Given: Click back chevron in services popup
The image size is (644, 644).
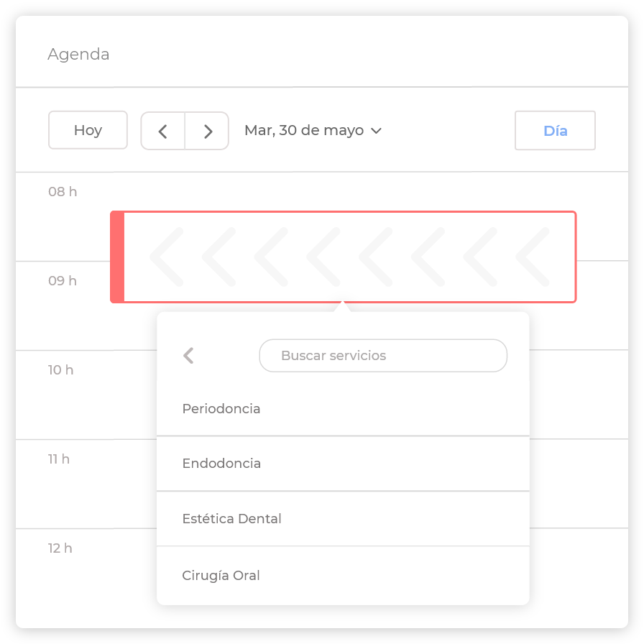Looking at the screenshot, I should click(188, 355).
